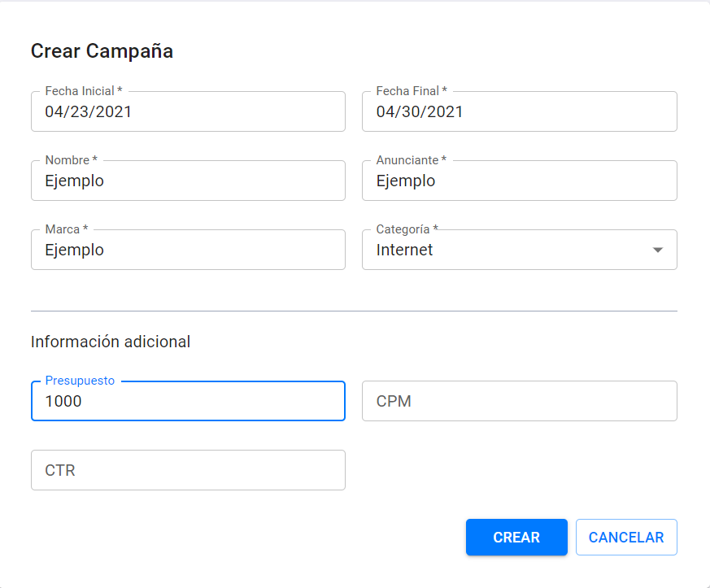Click the blue 'Presupuesto' floating label
The height and width of the screenshot is (588, 710).
80,381
